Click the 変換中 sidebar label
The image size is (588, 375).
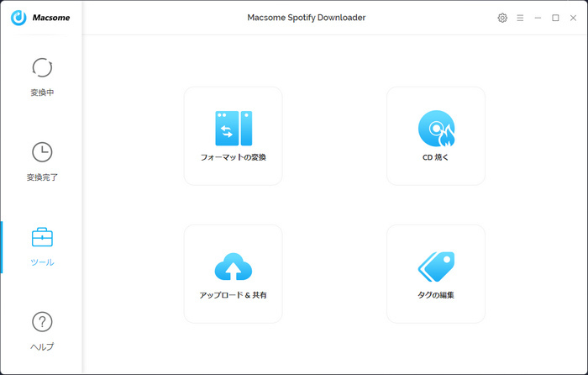pyautogui.click(x=42, y=92)
